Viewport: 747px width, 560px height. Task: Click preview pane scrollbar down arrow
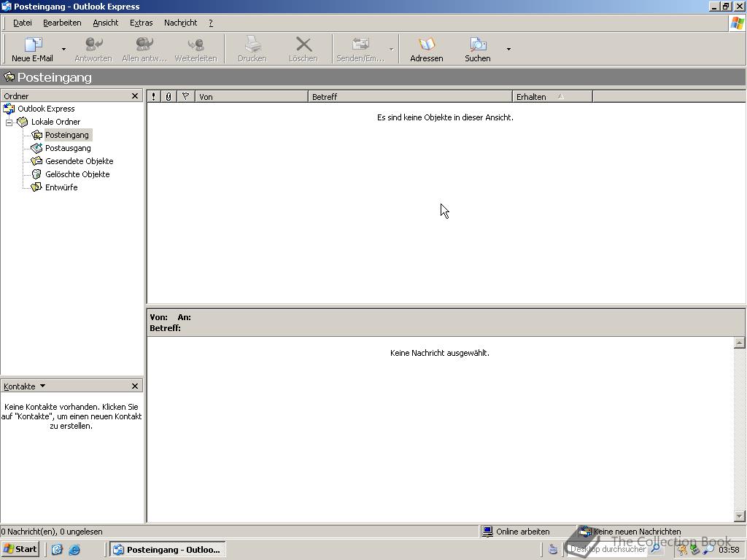click(740, 516)
